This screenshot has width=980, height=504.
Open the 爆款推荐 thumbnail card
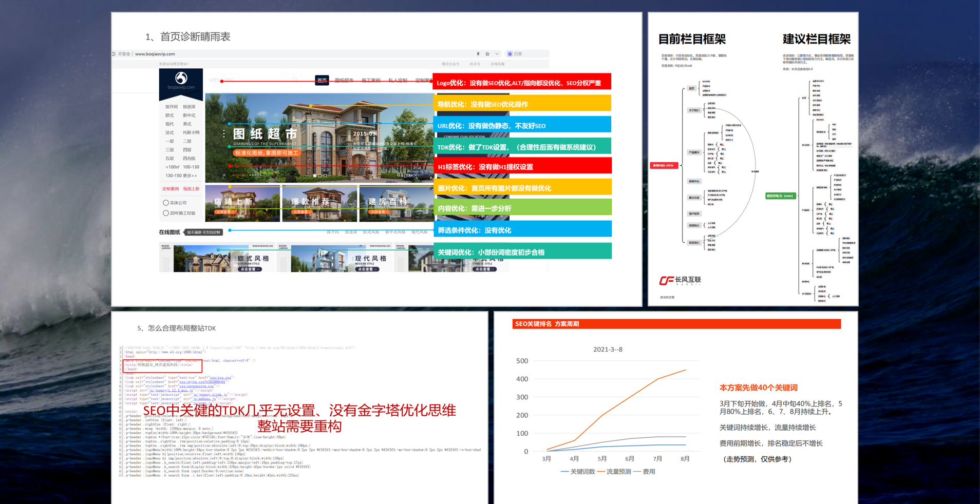pos(319,203)
